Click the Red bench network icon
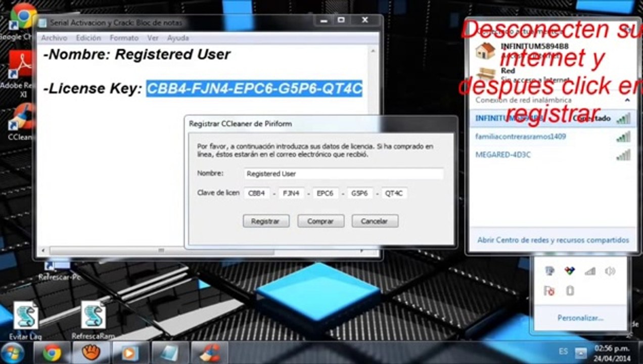 point(485,74)
